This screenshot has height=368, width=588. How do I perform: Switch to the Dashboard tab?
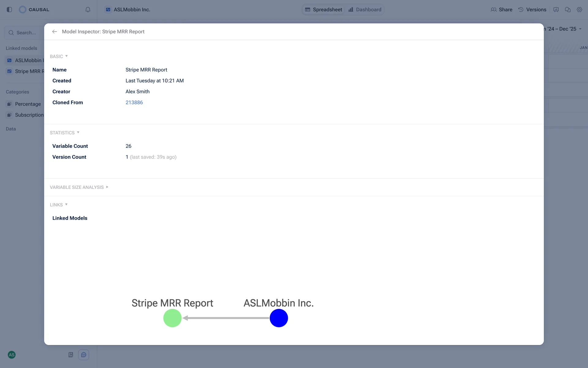point(365,10)
